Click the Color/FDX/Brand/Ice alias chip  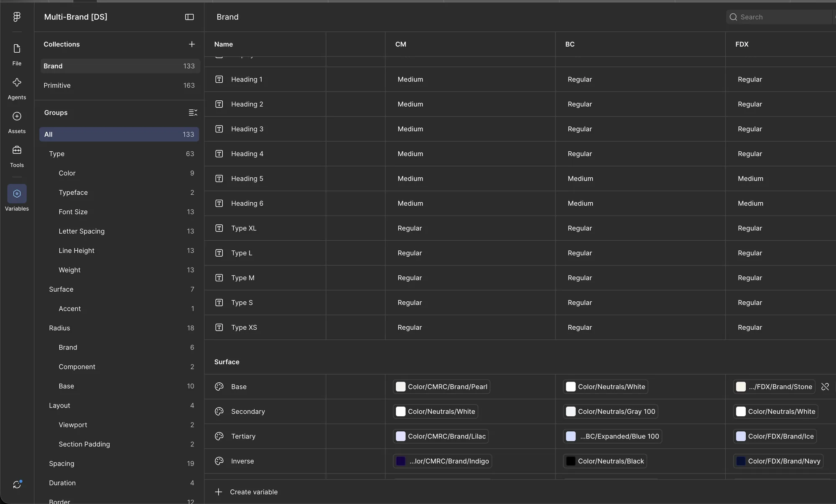coord(775,436)
